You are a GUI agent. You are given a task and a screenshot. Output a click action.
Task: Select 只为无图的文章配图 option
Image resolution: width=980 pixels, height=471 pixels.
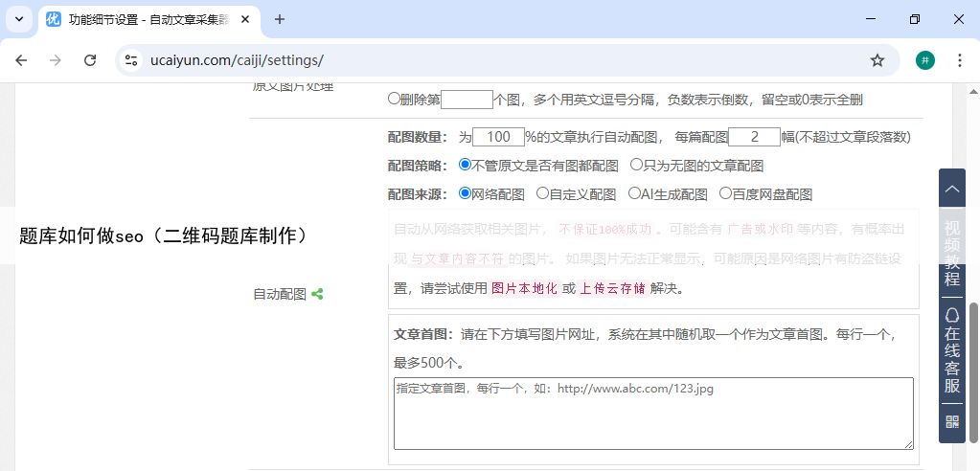636,166
